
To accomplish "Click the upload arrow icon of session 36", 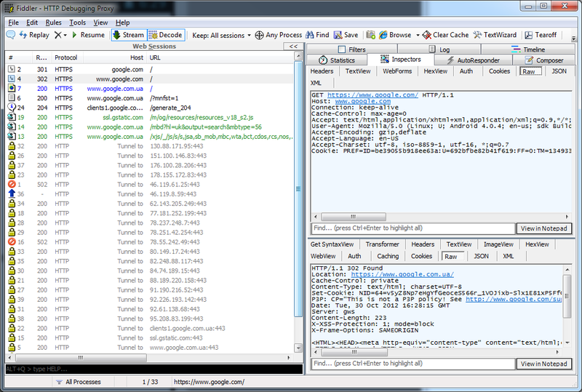I will point(12,193).
